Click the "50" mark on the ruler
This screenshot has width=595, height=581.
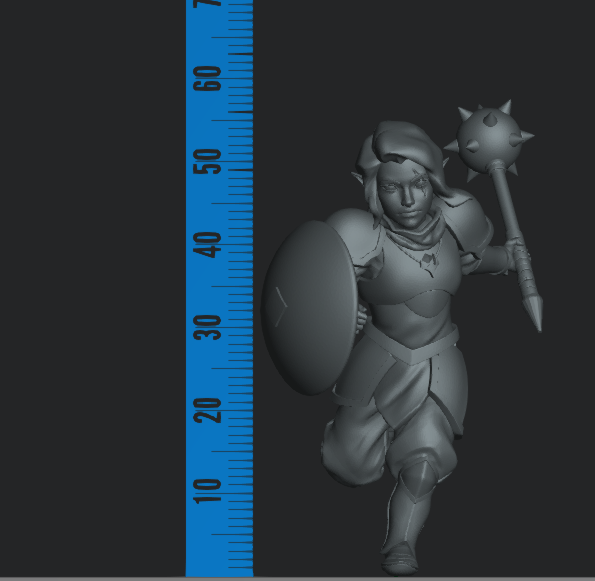point(207,162)
